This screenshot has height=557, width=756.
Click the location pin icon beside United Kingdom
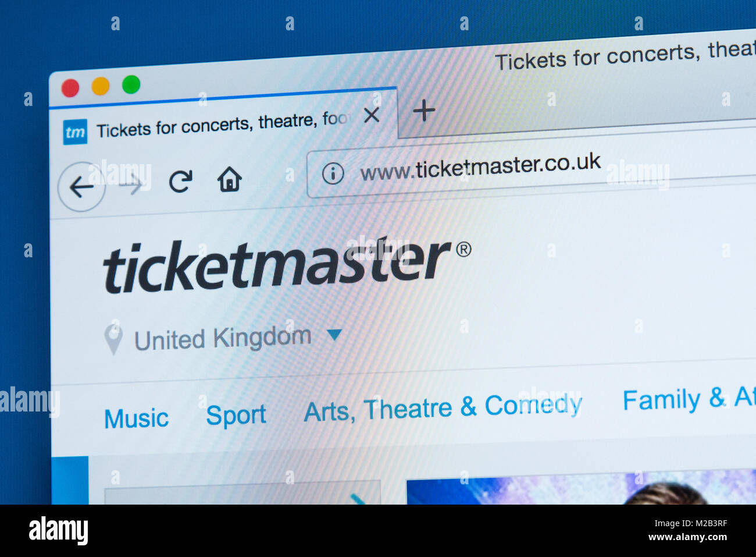pyautogui.click(x=113, y=339)
